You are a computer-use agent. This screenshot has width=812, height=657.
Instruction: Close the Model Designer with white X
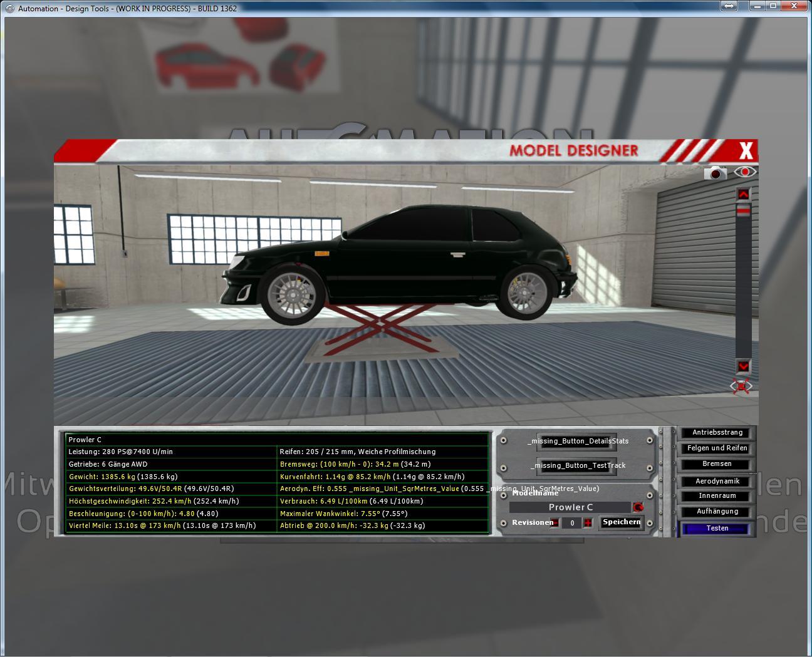coord(746,151)
